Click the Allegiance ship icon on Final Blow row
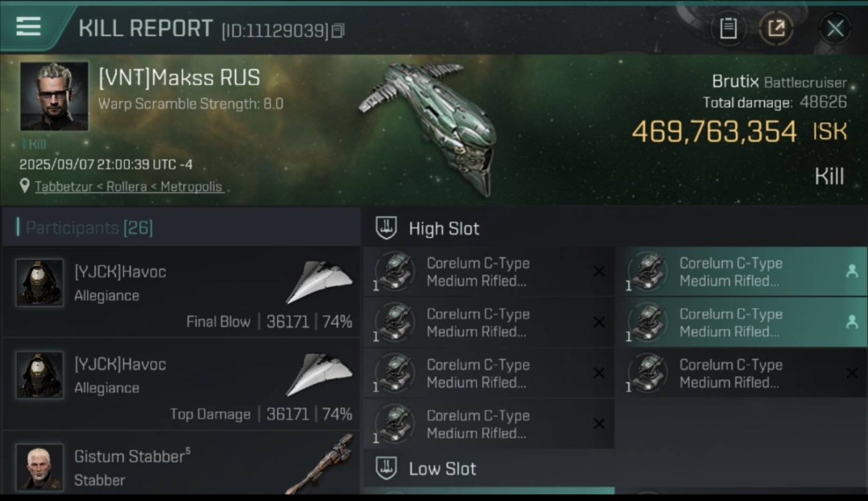The height and width of the screenshot is (501, 868). (319, 281)
